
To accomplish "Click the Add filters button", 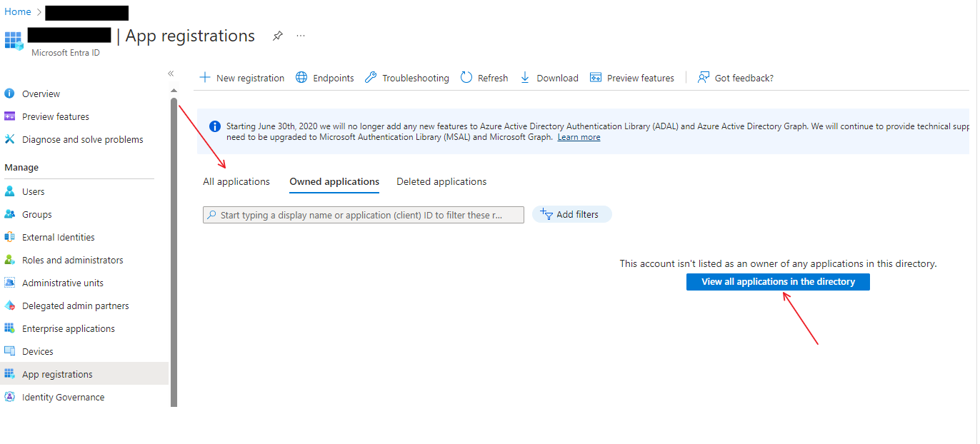I will [571, 214].
